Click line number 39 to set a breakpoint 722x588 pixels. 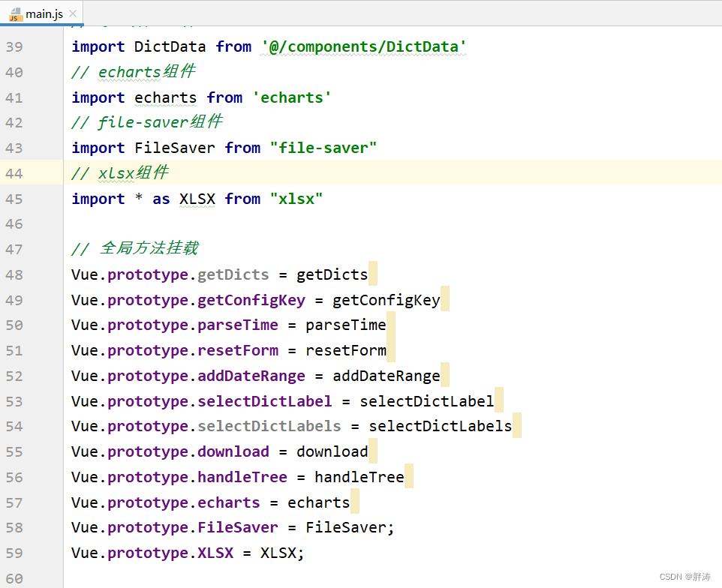pos(14,46)
